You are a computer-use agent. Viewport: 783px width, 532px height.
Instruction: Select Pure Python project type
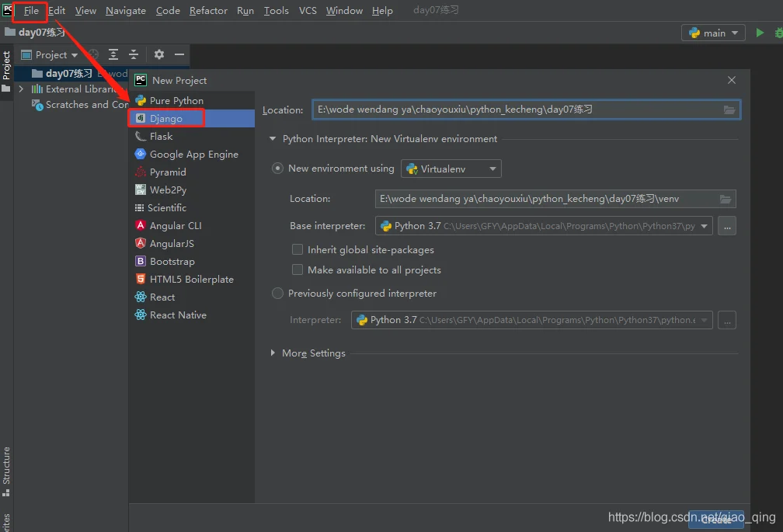tap(192, 100)
